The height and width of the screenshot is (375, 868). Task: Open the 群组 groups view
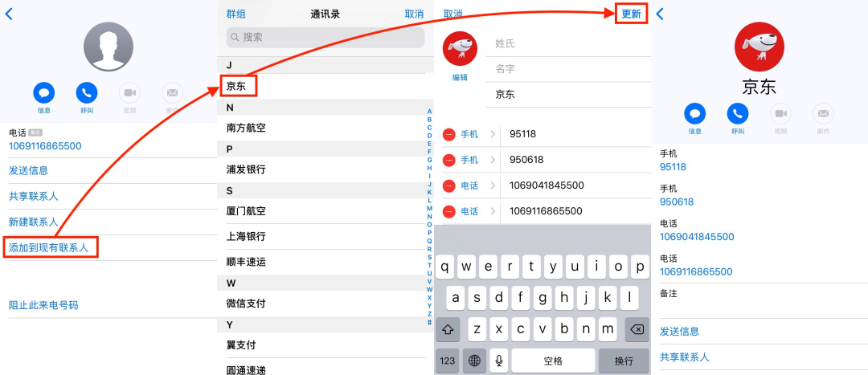235,14
